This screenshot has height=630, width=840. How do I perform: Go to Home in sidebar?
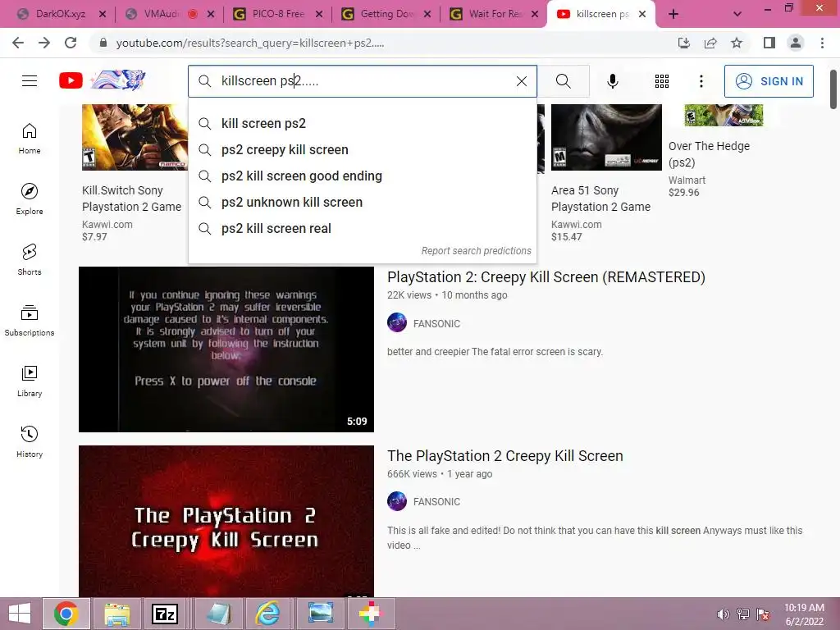click(x=30, y=138)
